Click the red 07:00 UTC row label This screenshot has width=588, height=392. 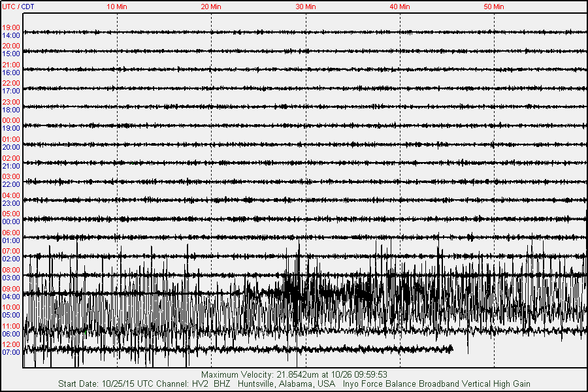[11, 251]
